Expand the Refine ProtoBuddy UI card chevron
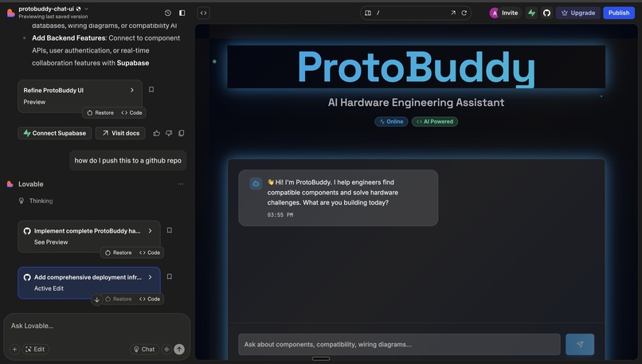Image resolution: width=642 pixels, height=364 pixels. (132, 90)
